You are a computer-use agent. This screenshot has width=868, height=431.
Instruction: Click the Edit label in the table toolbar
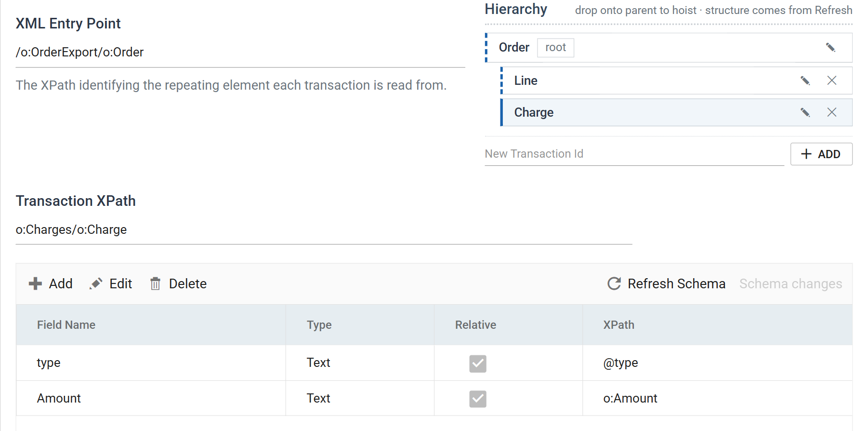(120, 283)
